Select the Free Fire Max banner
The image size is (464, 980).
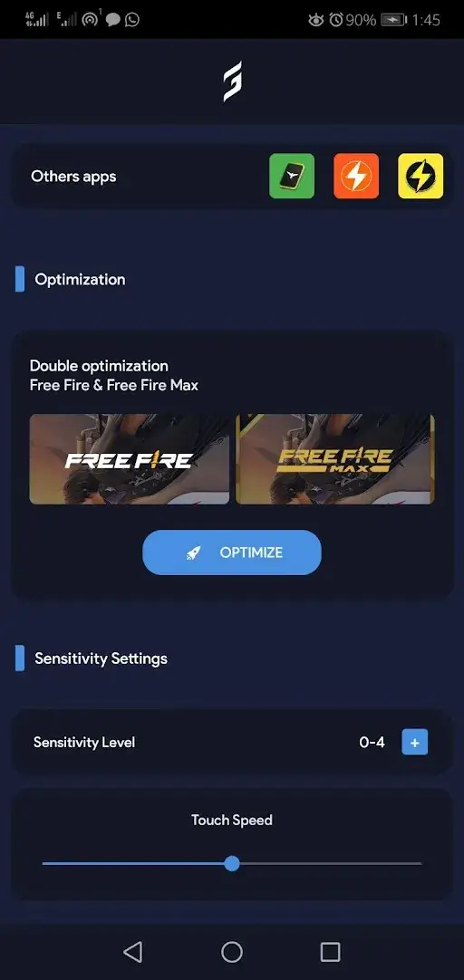click(x=335, y=458)
